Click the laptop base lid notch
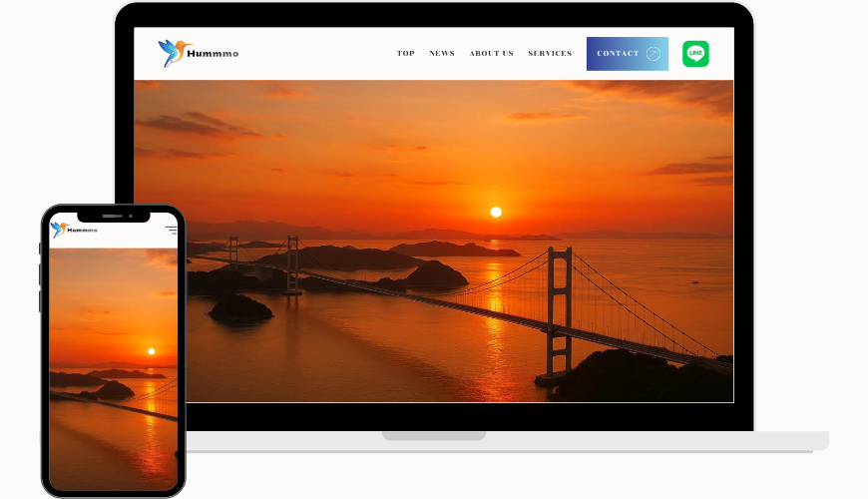Viewport: 868px width, 499px height. [434, 436]
